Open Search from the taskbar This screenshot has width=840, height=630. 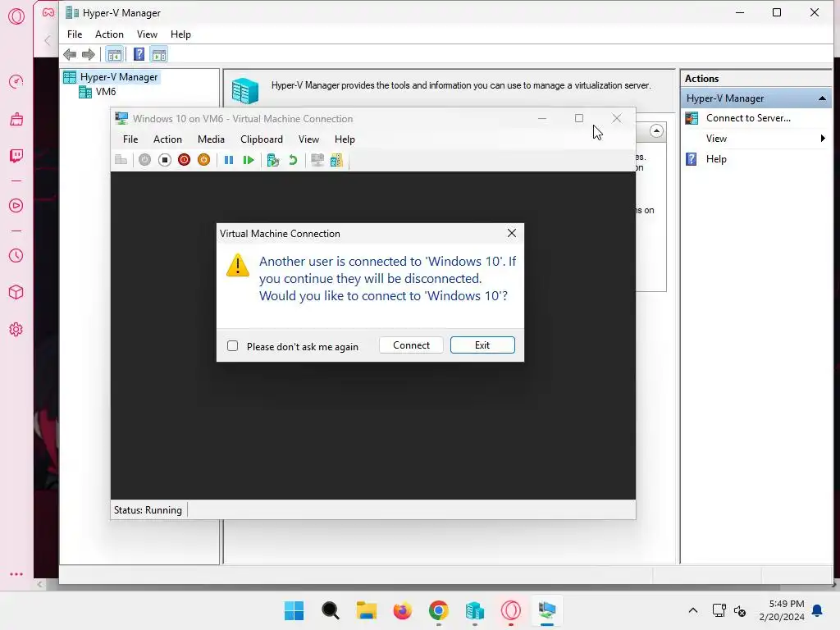331,610
